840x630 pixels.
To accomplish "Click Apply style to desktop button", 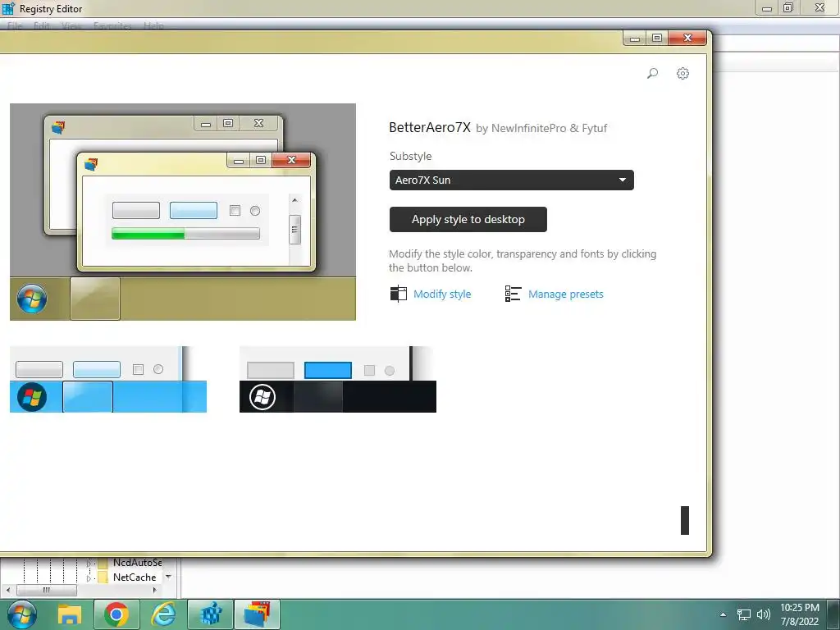I will (x=468, y=219).
